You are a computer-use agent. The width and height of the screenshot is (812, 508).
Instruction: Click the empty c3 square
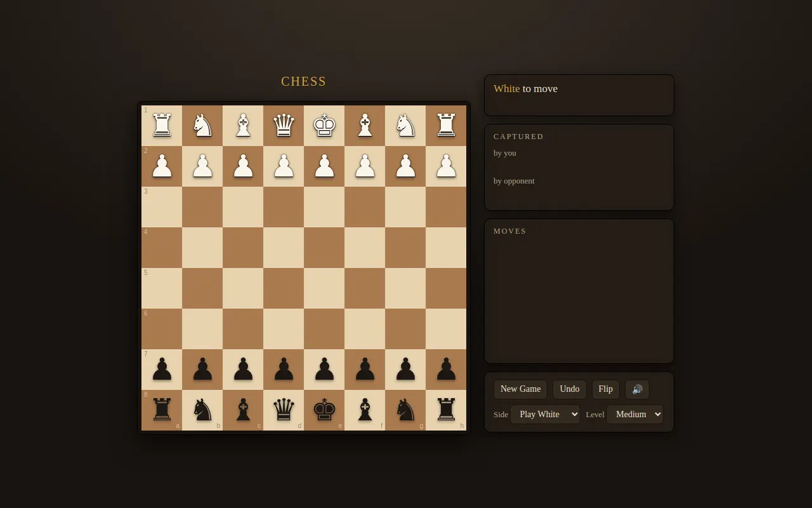(243, 207)
